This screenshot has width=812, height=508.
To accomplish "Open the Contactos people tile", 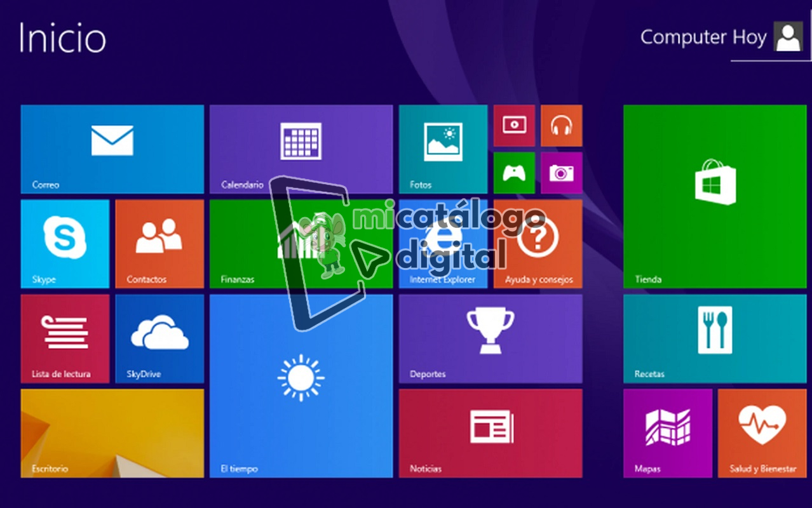I will click(159, 244).
